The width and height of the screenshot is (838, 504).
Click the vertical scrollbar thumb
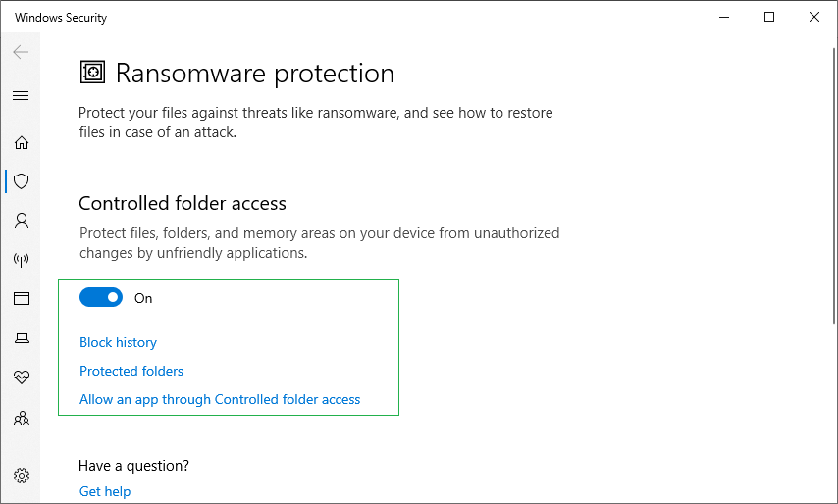(x=834, y=185)
